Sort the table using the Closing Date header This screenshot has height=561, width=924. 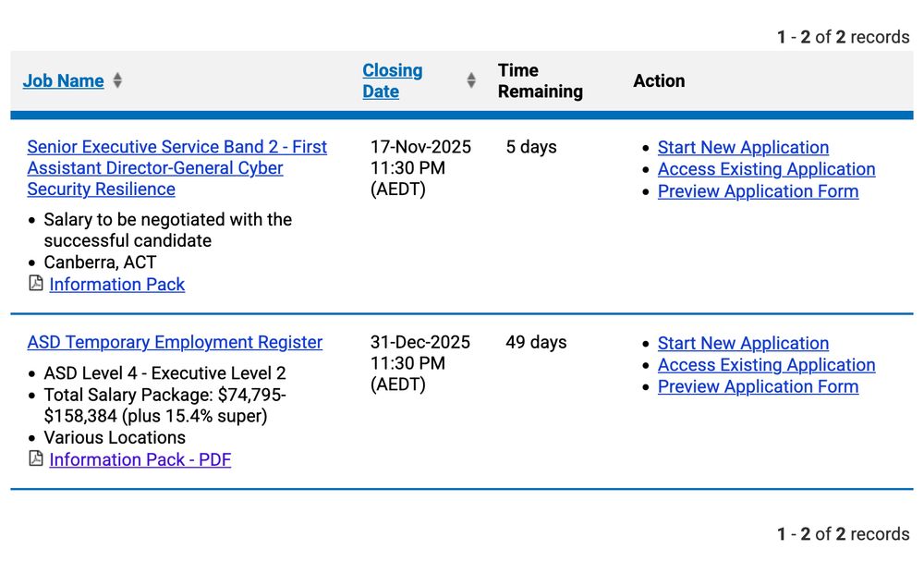click(x=392, y=80)
